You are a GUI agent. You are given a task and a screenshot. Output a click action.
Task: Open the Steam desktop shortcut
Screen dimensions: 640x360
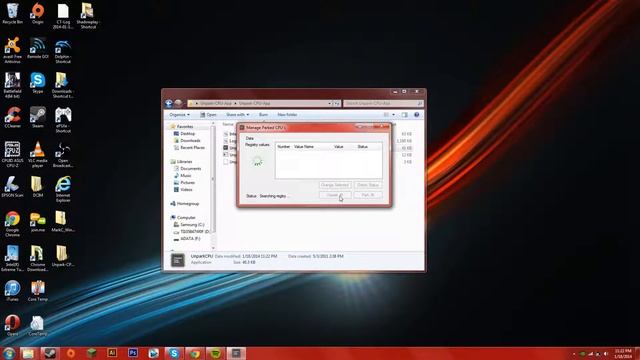pos(38,118)
